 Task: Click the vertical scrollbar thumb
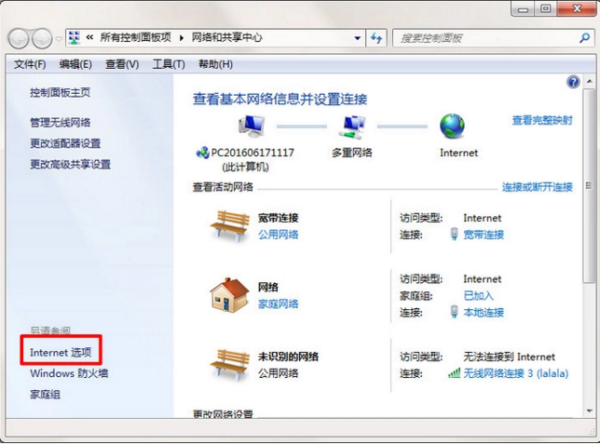click(590, 185)
